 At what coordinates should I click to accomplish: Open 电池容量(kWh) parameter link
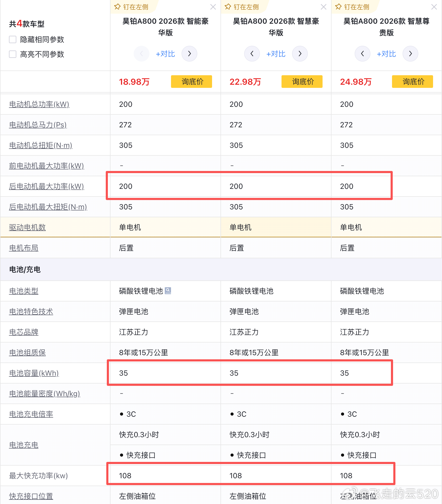tap(34, 373)
